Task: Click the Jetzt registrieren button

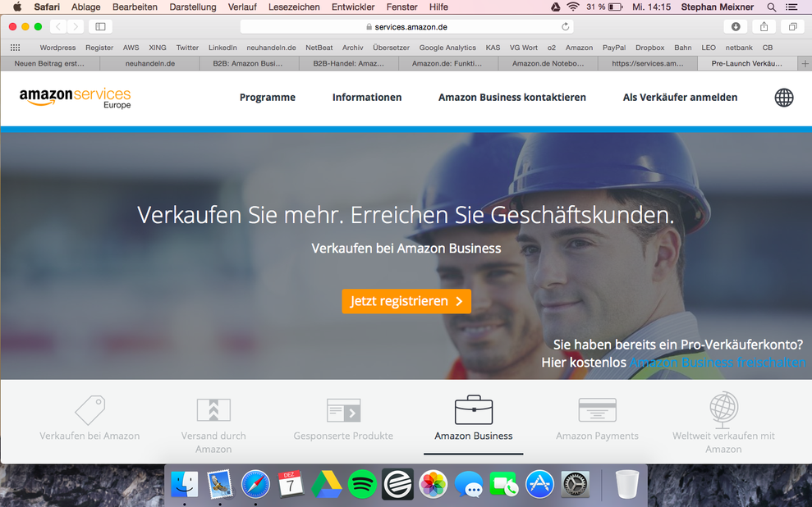Action: (406, 301)
